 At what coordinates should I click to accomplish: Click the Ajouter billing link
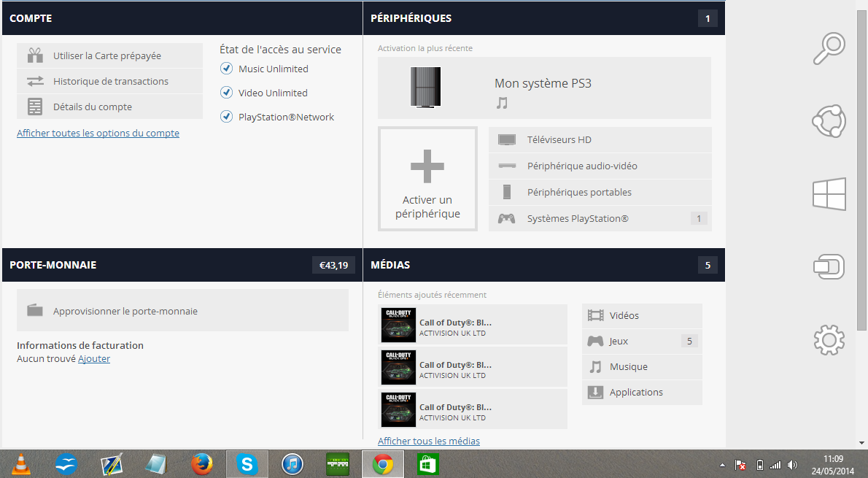point(94,359)
